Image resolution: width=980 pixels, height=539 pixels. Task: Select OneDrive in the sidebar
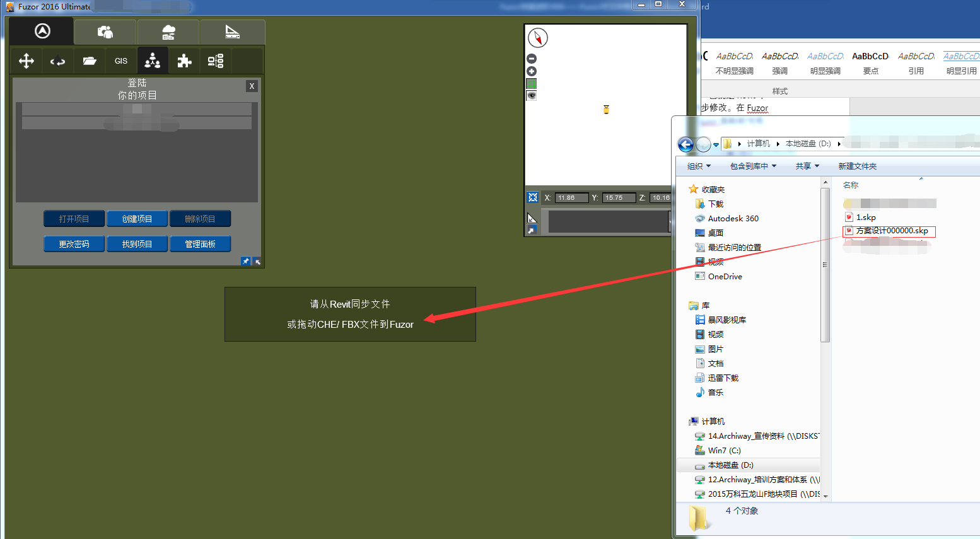725,276
